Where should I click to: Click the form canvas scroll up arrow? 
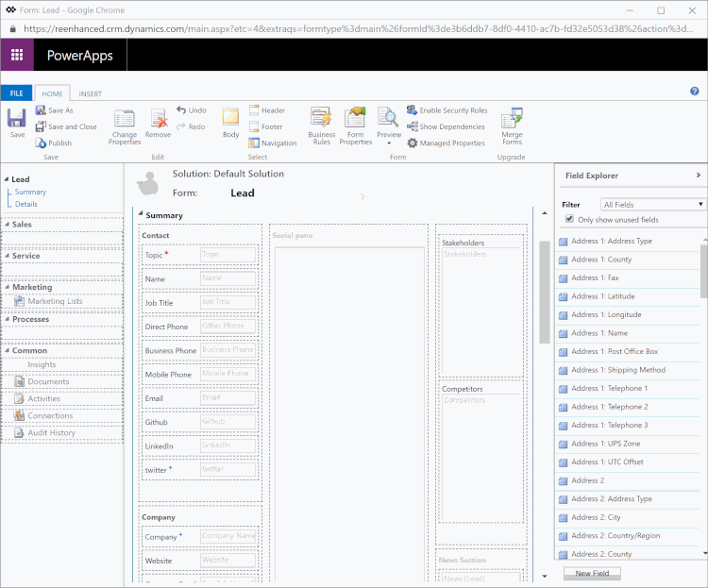click(x=544, y=212)
